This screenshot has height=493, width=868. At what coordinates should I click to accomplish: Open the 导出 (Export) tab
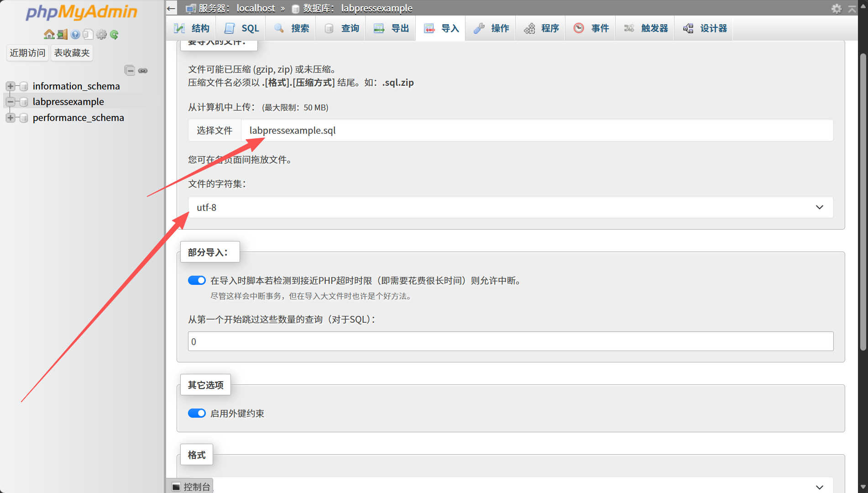point(391,28)
